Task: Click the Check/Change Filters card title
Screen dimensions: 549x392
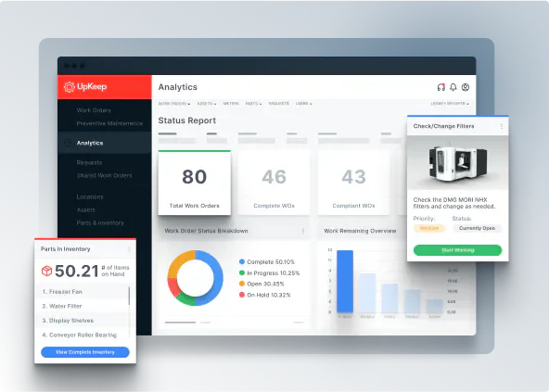Action: pos(443,126)
